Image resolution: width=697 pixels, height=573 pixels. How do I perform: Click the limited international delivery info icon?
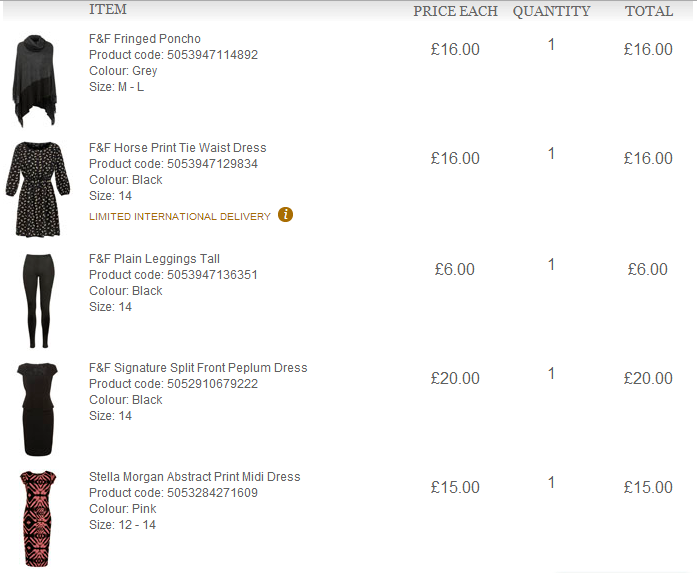[286, 215]
